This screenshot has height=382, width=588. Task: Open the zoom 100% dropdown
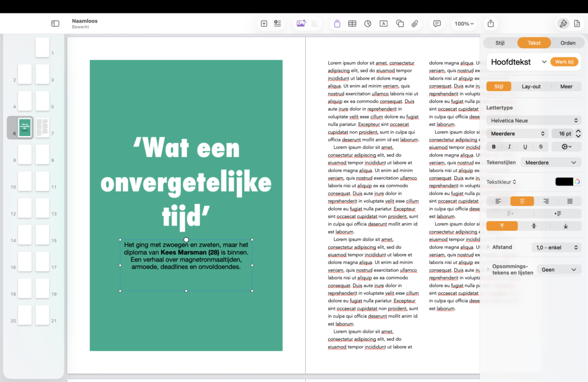[x=464, y=24]
